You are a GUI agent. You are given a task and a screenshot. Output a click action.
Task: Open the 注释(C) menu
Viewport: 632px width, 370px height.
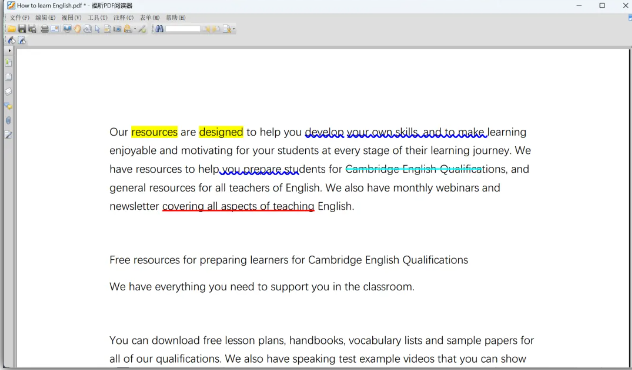123,18
